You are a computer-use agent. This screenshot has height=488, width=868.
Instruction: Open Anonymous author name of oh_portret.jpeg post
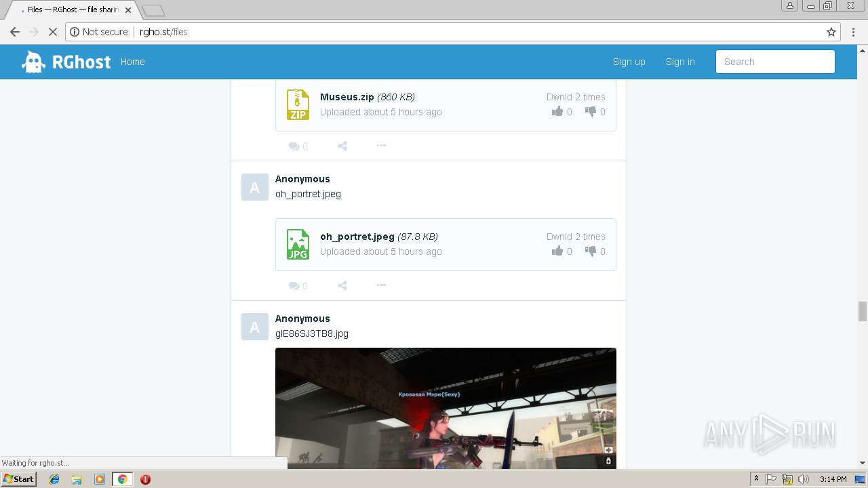(x=302, y=179)
